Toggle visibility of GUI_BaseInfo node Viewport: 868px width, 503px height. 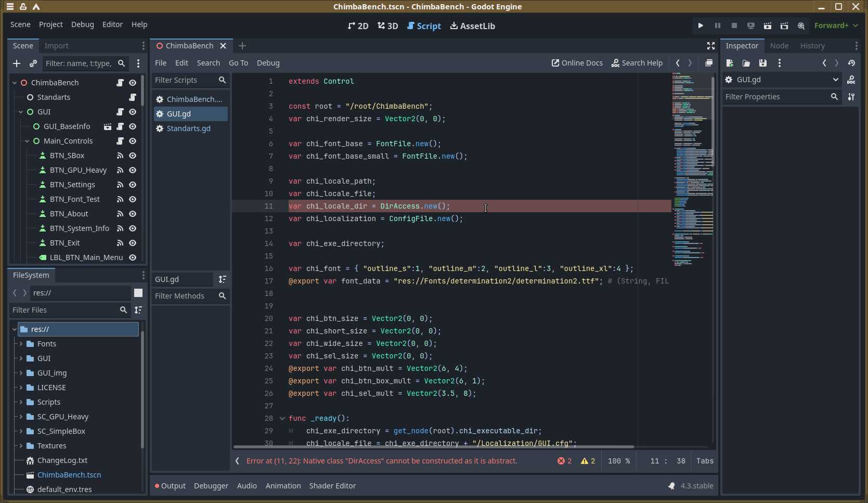pyautogui.click(x=133, y=126)
